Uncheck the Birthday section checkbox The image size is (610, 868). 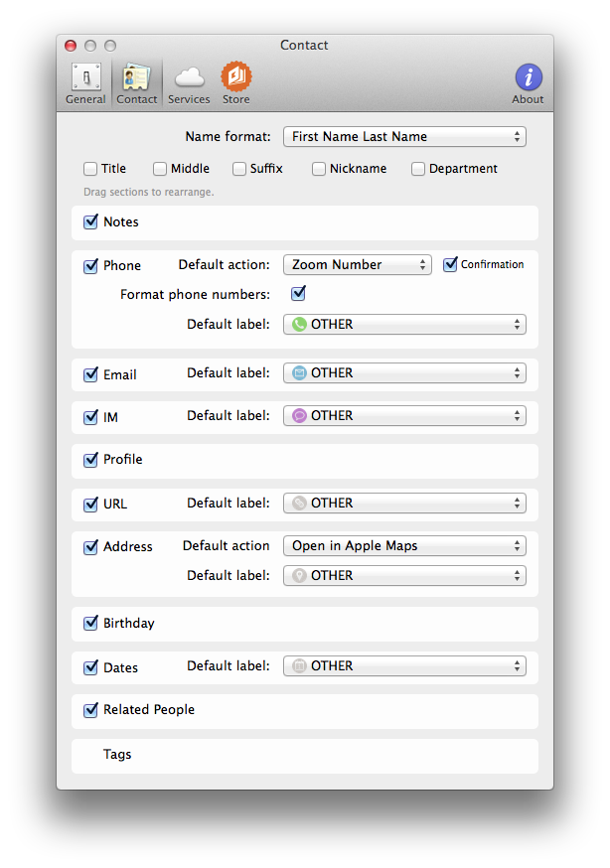tap(90, 624)
